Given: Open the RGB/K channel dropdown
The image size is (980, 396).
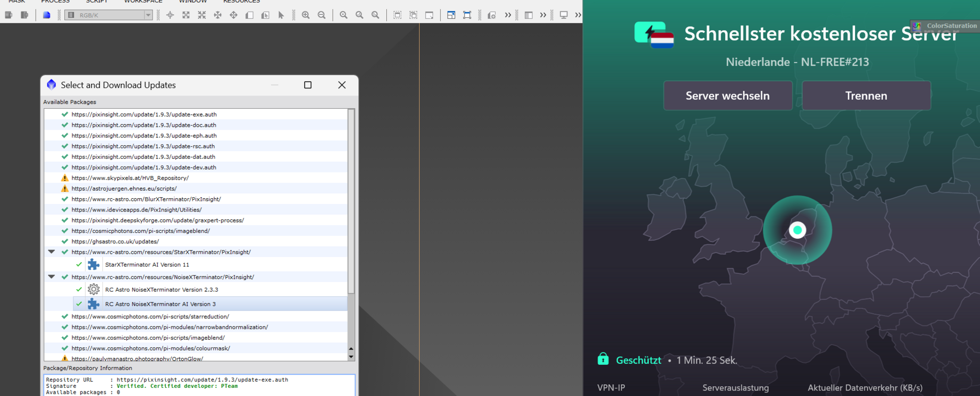Looking at the screenshot, I should [109, 15].
